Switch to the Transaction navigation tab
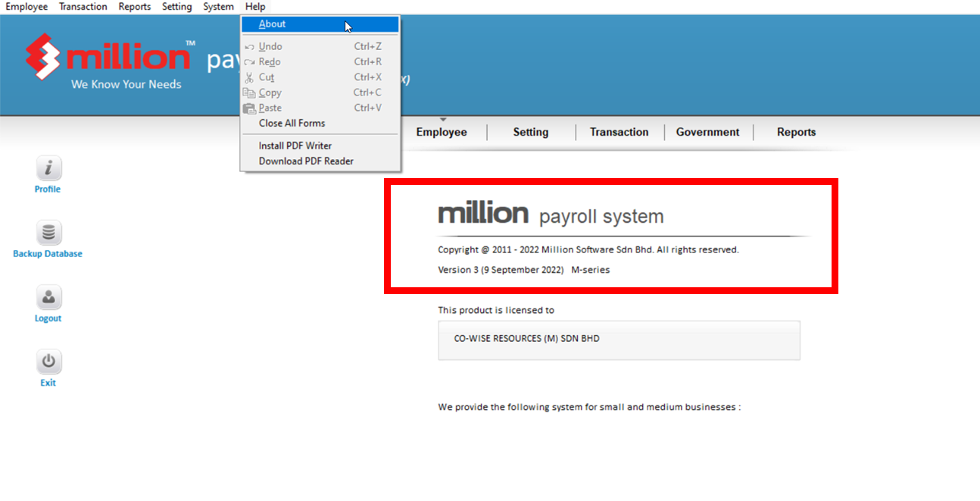The width and height of the screenshot is (980, 501). point(620,132)
